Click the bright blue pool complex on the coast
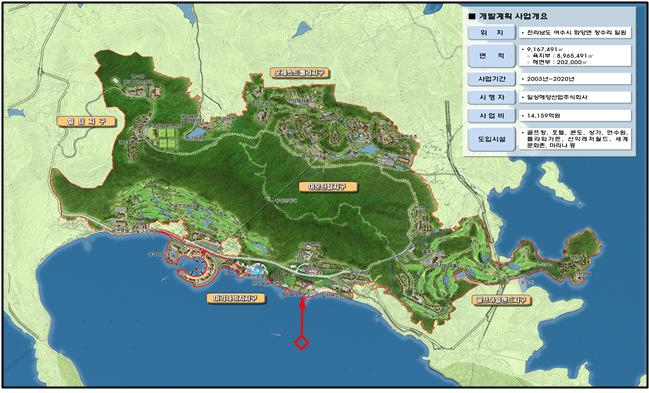 point(255,269)
